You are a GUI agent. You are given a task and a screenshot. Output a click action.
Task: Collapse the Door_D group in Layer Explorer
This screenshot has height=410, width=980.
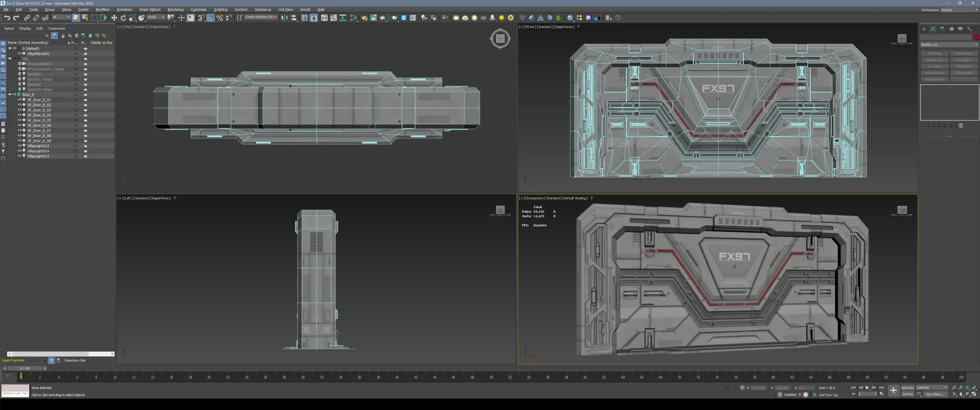(x=9, y=94)
